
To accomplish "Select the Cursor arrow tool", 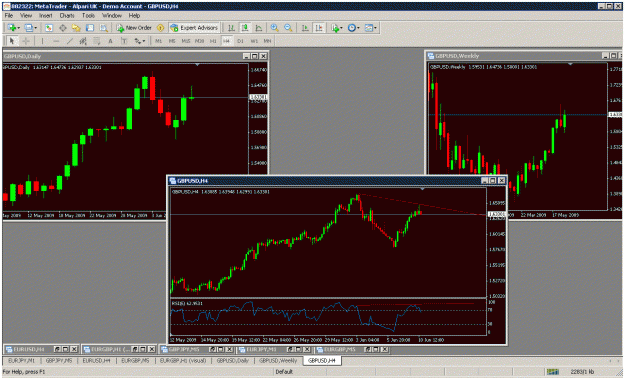I will 12,41.
